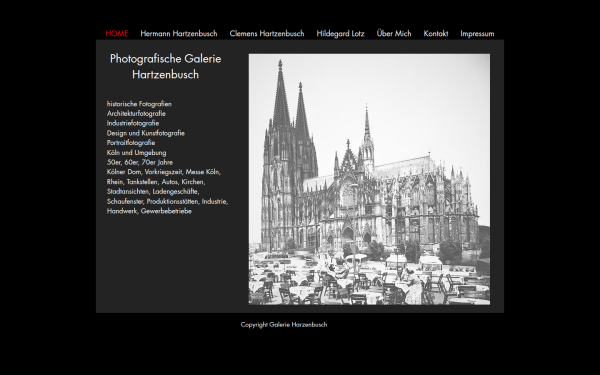Viewport: 600px width, 375px height.
Task: Open the Impressum link
Action: coord(477,34)
